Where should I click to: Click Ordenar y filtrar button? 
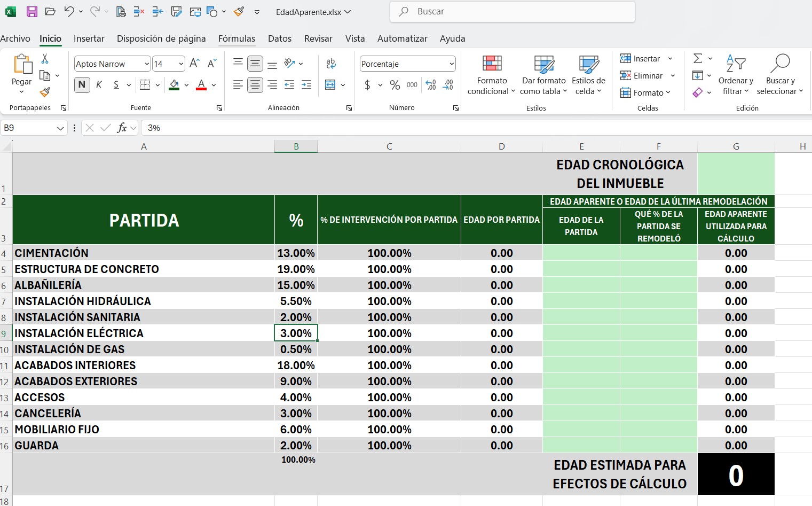(736, 75)
